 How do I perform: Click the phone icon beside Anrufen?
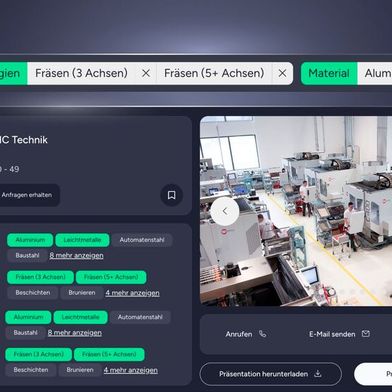coord(263,334)
